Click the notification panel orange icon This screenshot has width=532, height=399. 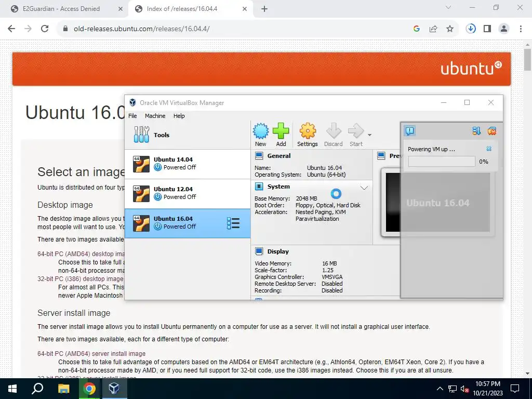(491, 130)
